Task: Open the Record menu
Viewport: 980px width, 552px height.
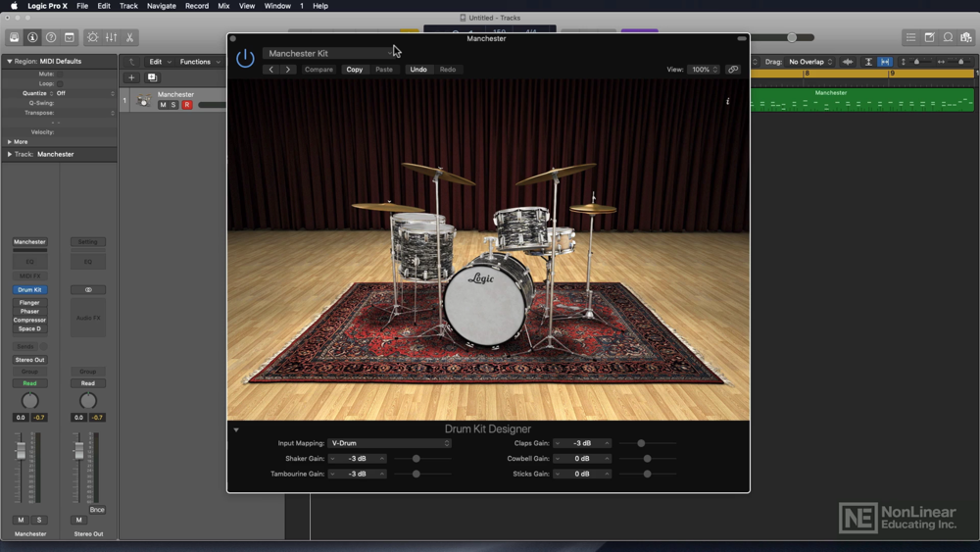Action: point(197,6)
